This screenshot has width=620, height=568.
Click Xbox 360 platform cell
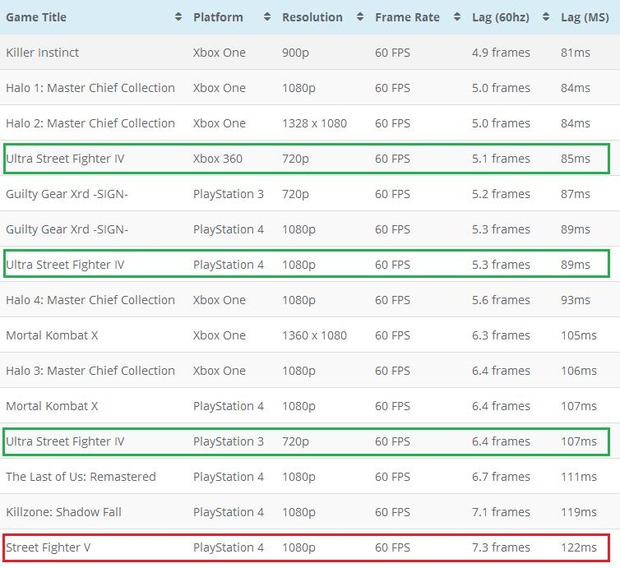[217, 159]
